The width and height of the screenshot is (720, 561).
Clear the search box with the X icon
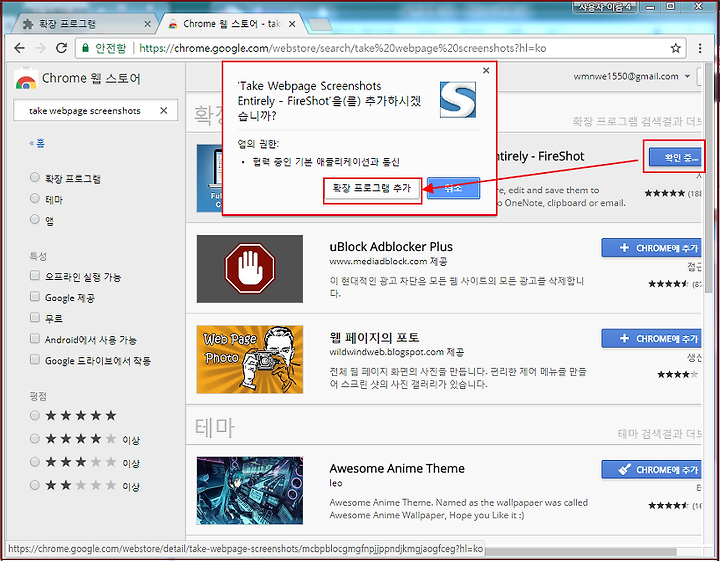(x=163, y=111)
